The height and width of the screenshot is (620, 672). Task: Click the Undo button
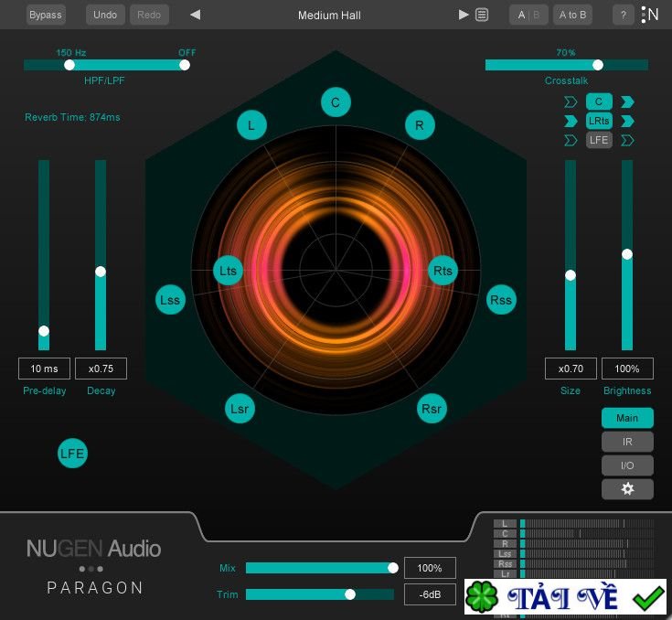click(105, 15)
